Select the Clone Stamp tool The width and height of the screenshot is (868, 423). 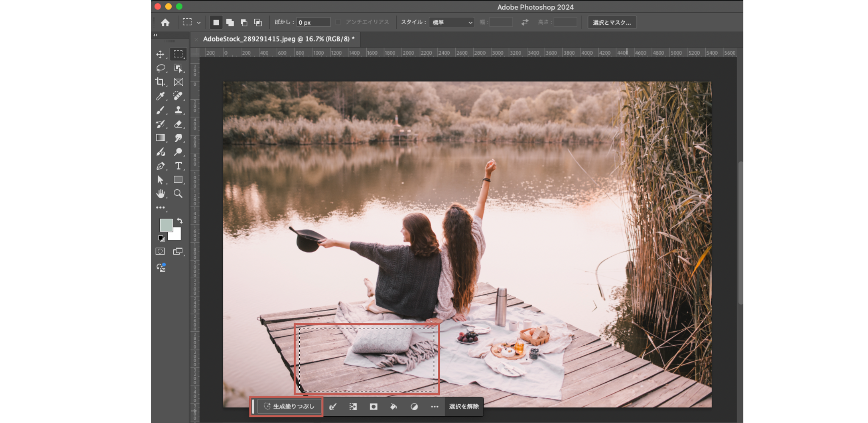pos(178,110)
